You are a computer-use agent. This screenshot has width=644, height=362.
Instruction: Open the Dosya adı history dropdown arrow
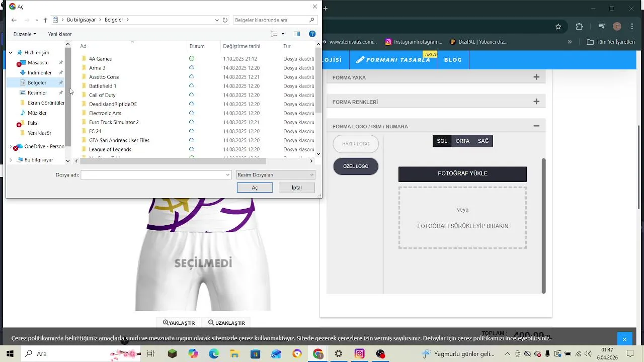[228, 175]
